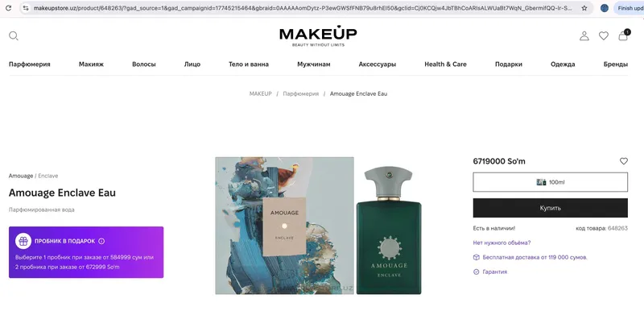Click the perfume box product image
The height and width of the screenshot is (336, 644).
[285, 226]
